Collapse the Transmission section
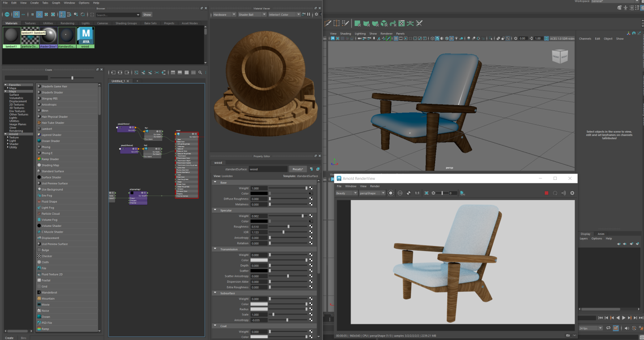The height and width of the screenshot is (340, 644). 215,249
